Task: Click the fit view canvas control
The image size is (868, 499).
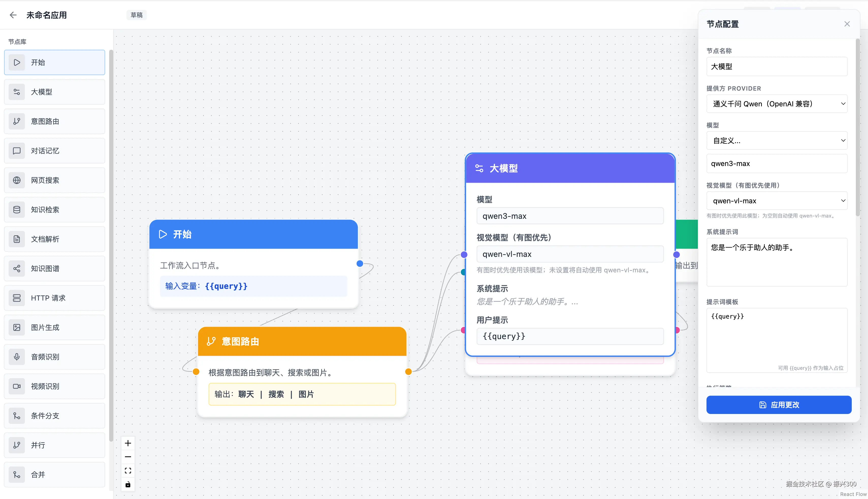Action: [x=128, y=471]
